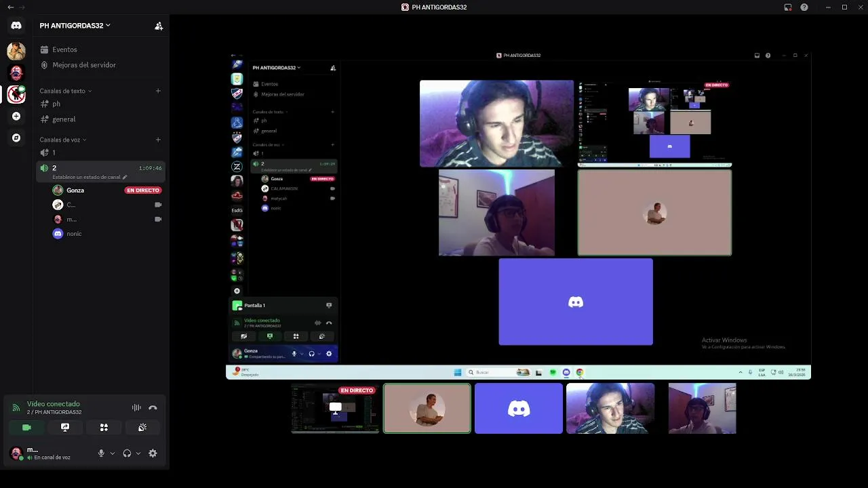The width and height of the screenshot is (868, 488).
Task: Select the thumbnail of man with headphones
Action: [x=610, y=408]
